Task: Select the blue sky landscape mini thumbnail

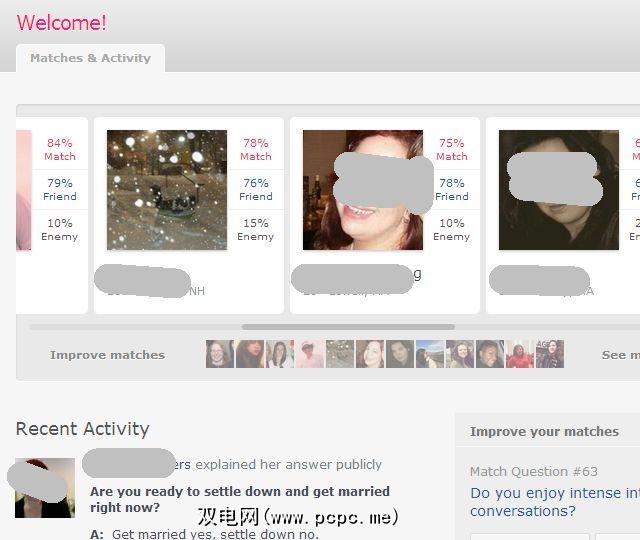Action: click(x=430, y=354)
